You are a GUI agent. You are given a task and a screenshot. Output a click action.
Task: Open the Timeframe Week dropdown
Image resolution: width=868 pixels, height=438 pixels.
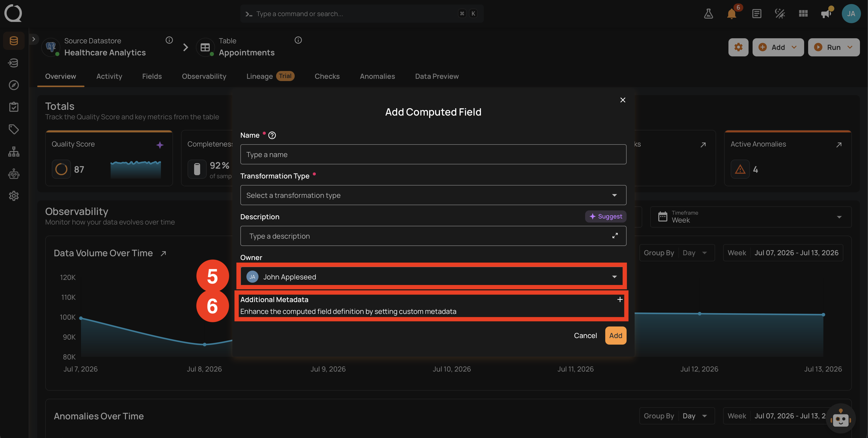coord(751,217)
